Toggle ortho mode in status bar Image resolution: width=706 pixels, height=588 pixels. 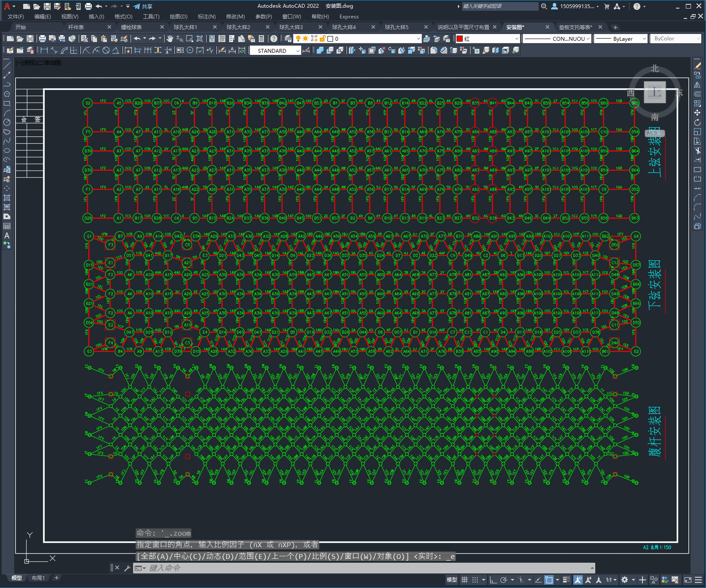[x=493, y=580]
